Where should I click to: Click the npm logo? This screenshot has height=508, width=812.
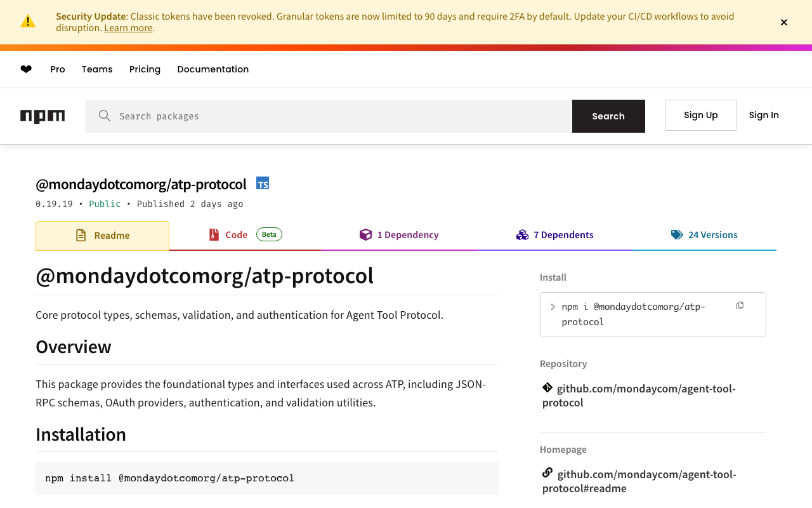[43, 116]
